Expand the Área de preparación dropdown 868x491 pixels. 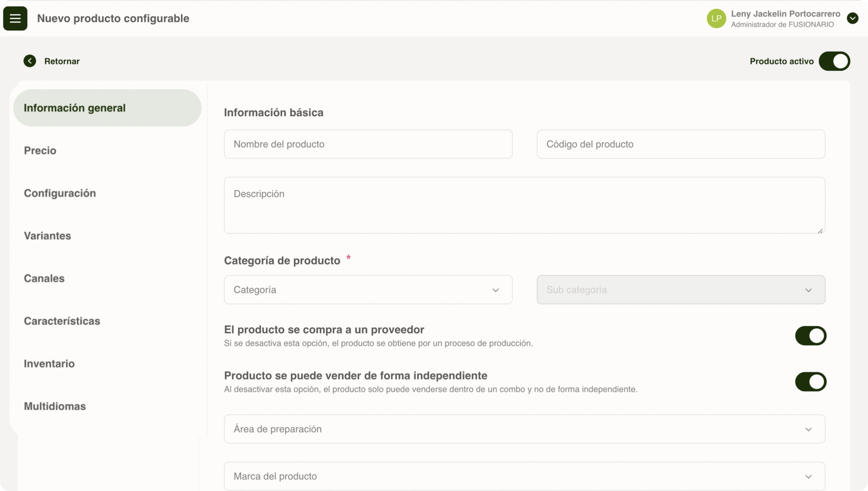pos(524,429)
